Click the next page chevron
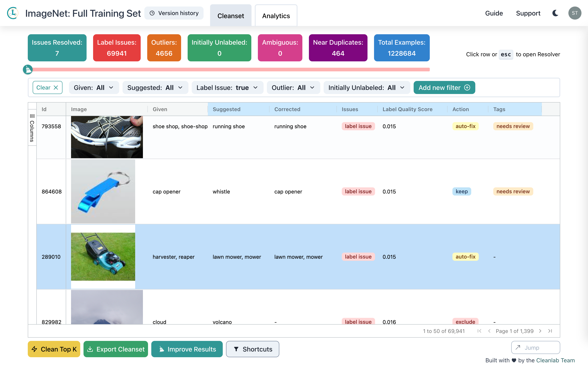588x367 pixels. tap(540, 331)
